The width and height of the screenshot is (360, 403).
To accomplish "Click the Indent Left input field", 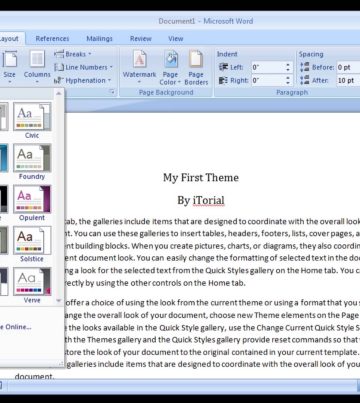I will [268, 67].
